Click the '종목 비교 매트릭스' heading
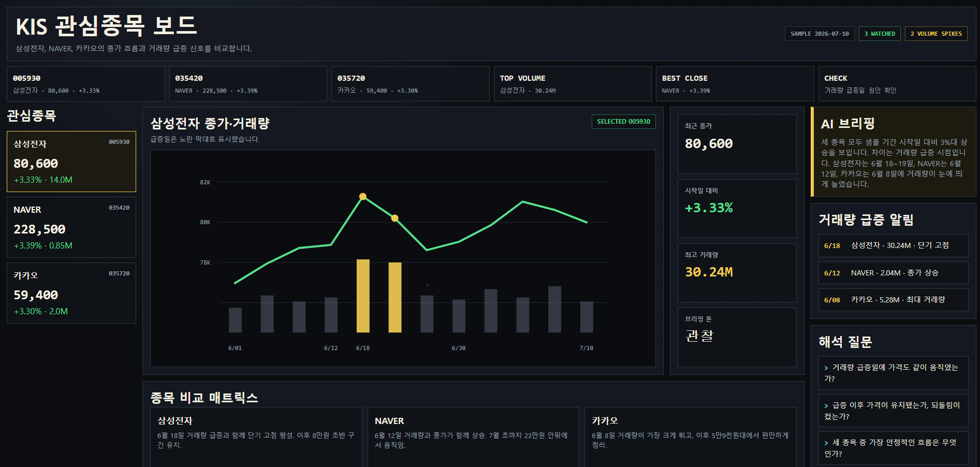Screen dimensions: 980x467 pyautogui.click(x=204, y=398)
